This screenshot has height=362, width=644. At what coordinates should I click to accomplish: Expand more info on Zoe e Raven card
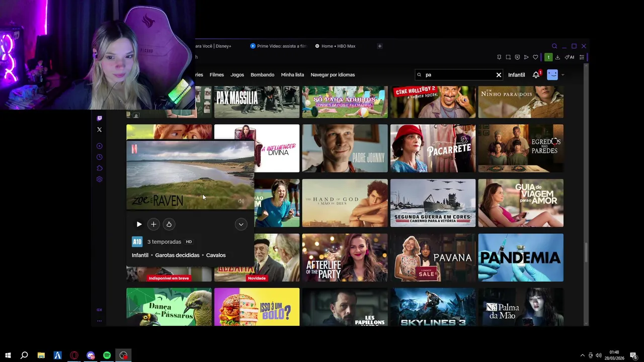click(241, 224)
